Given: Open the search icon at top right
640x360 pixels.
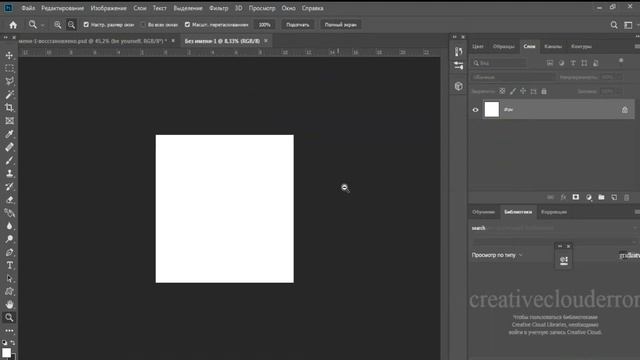Looking at the screenshot, I should 614,25.
